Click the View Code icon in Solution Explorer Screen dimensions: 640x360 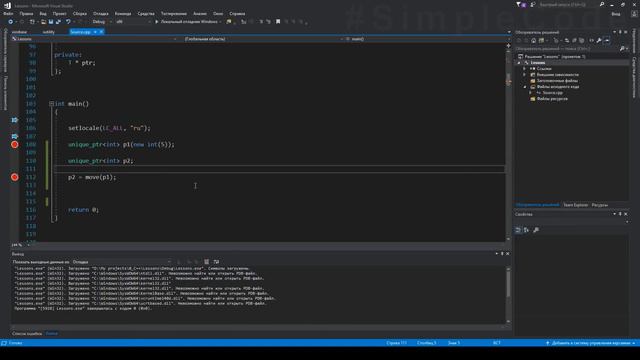coord(591,40)
